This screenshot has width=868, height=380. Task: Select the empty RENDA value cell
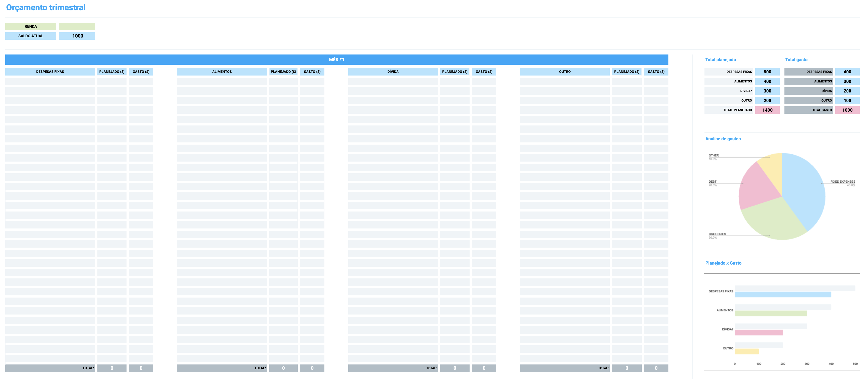point(77,26)
